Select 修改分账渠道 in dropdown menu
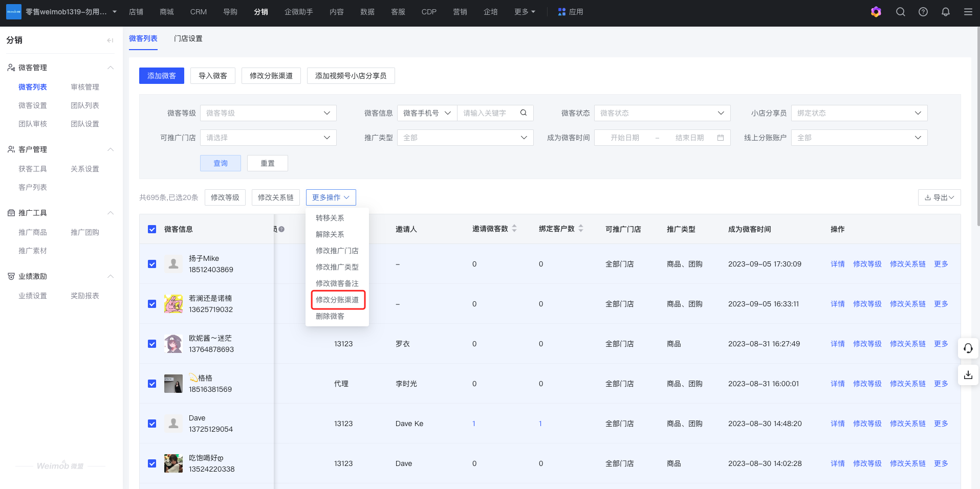 coord(337,300)
